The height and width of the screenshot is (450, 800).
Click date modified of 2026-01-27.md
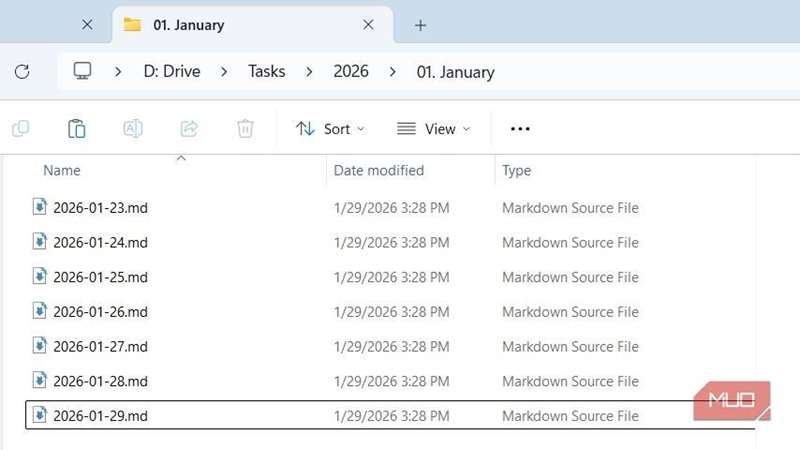pyautogui.click(x=391, y=347)
